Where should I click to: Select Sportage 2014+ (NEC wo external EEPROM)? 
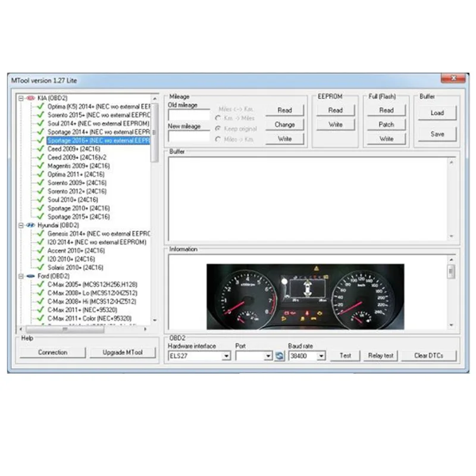[x=99, y=132]
